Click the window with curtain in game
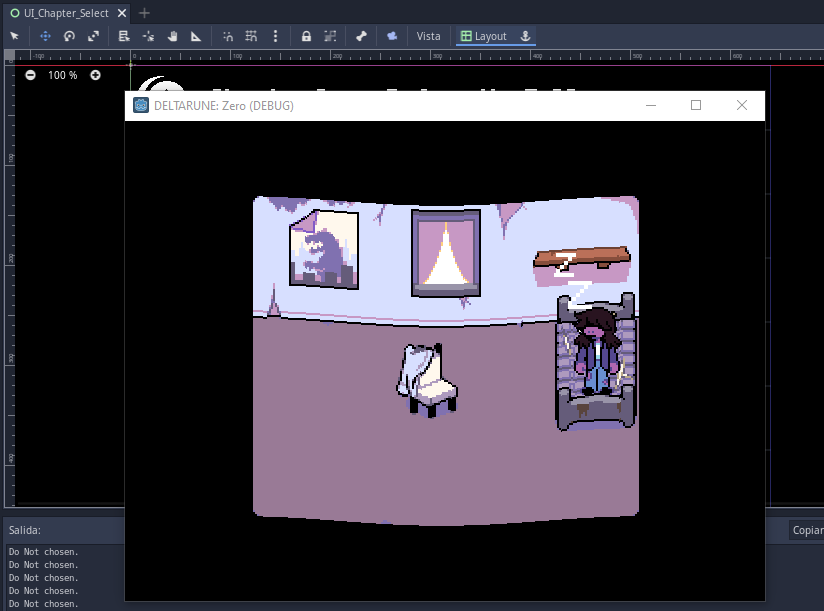 pyautogui.click(x=446, y=253)
